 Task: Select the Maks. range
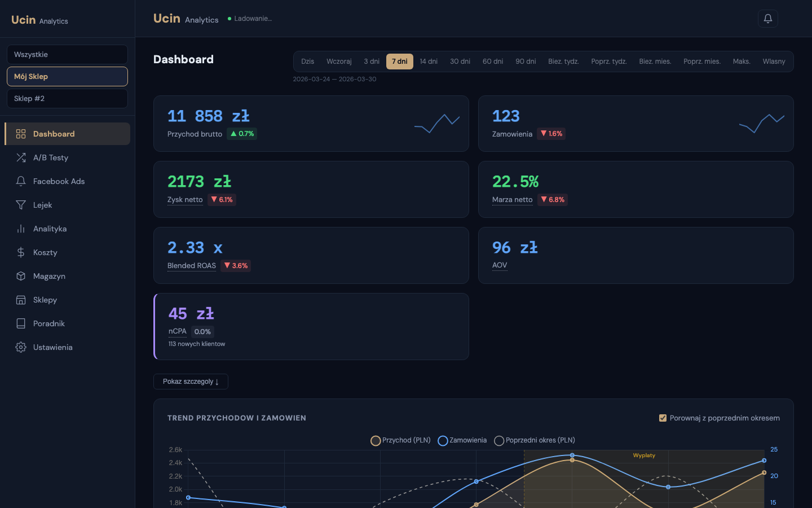(x=742, y=62)
